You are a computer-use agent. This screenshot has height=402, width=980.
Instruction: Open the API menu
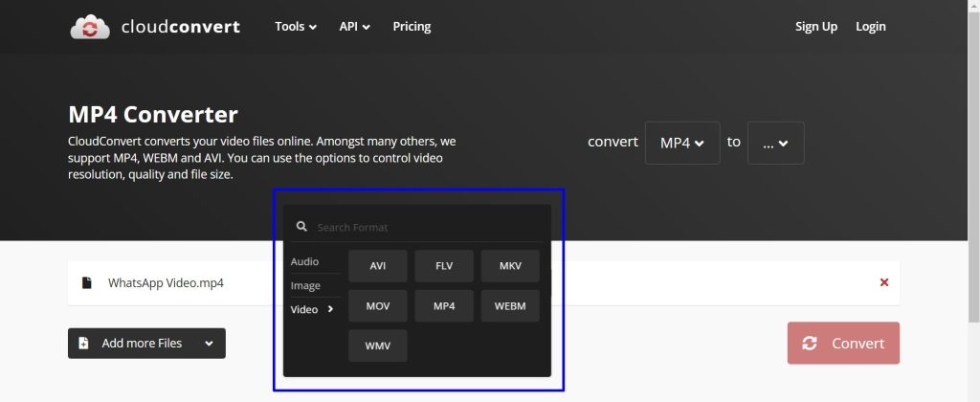click(354, 26)
